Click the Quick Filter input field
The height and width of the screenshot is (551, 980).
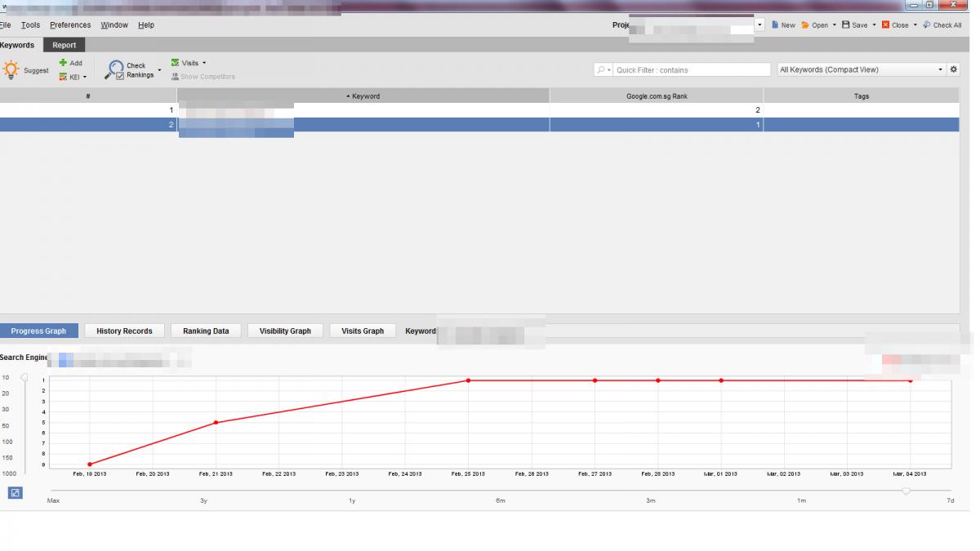[692, 70]
